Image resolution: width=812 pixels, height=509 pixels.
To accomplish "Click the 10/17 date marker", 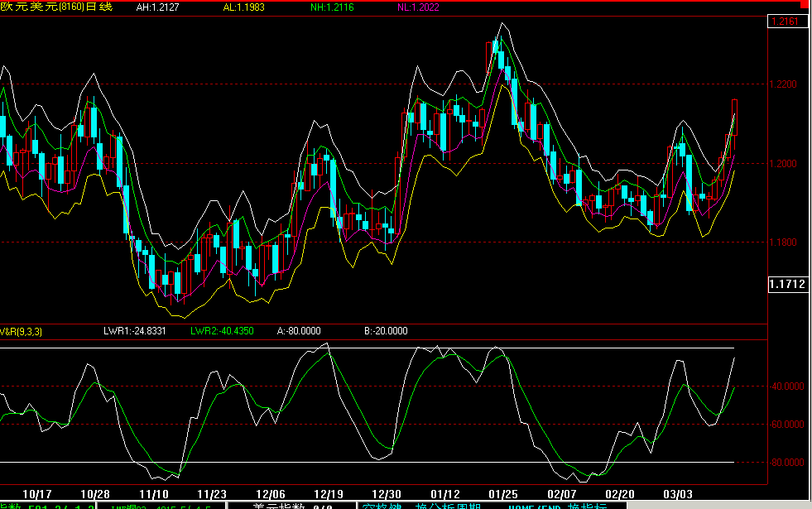I will point(37,494).
